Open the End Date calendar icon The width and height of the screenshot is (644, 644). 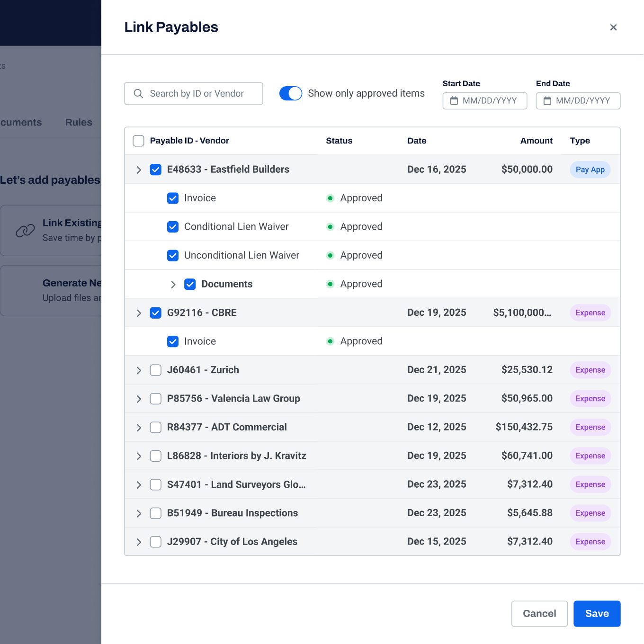548,100
